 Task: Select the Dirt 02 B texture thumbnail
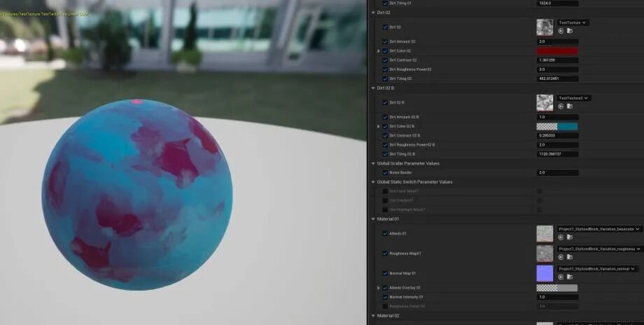(x=545, y=103)
